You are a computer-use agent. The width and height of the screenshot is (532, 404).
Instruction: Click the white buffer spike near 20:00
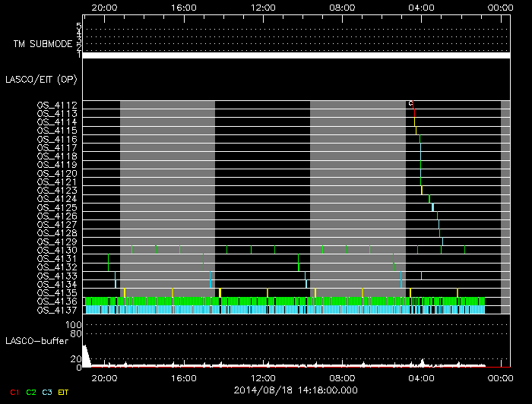point(86,355)
